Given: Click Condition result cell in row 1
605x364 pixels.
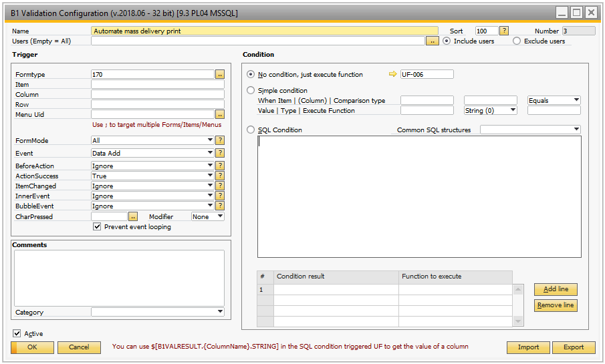Looking at the screenshot, I should pos(336,290).
